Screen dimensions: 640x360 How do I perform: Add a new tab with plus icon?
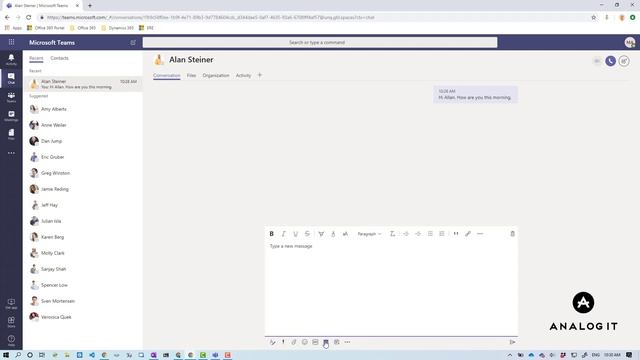coord(260,75)
